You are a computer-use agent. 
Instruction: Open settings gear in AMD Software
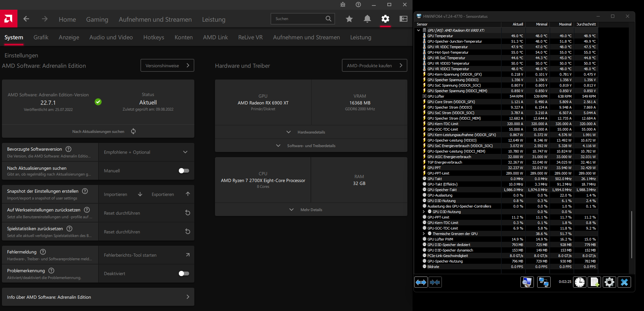(385, 19)
